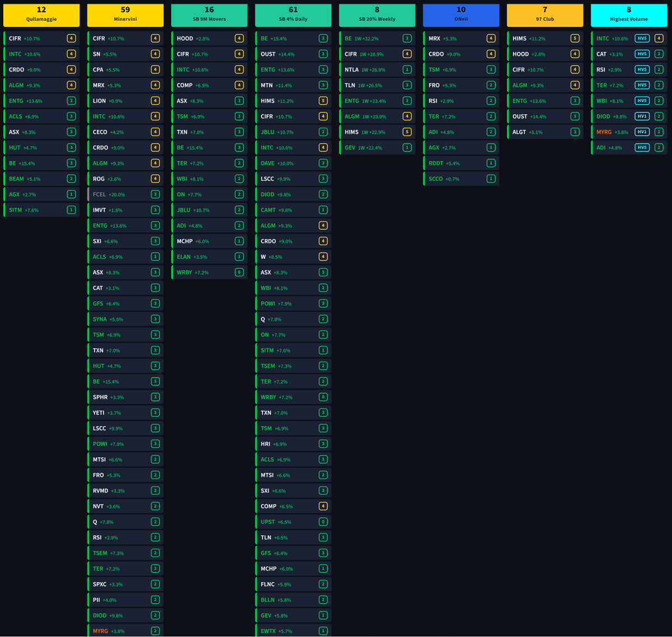The image size is (672, 637).
Task: Click NVT +3.6% in Minervini list
Action: (x=125, y=506)
